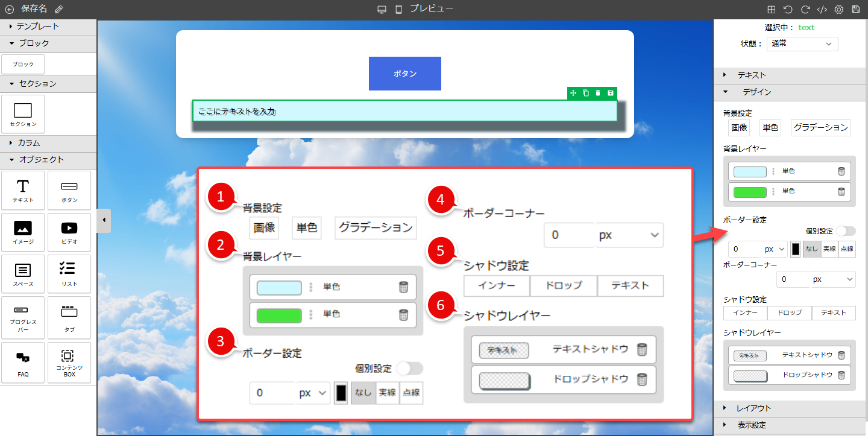Click the black border color swatch in right panel
The image size is (868, 441).
coord(796,249)
